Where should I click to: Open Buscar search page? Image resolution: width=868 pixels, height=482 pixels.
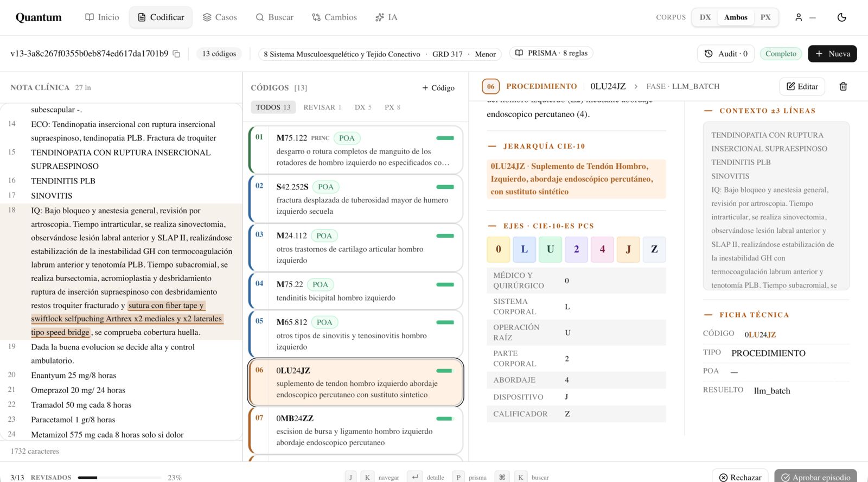pyautogui.click(x=275, y=17)
